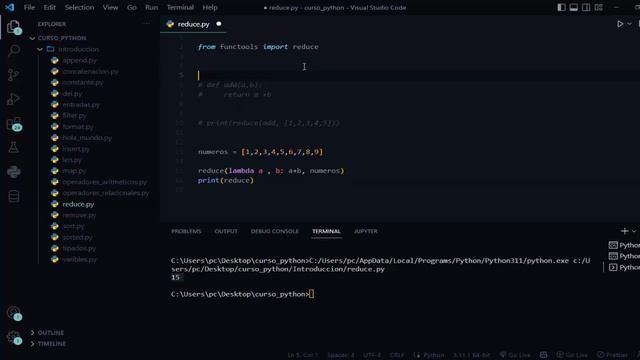The height and width of the screenshot is (360, 640).
Task: Click the Prettier status bar item
Action: [613, 355]
